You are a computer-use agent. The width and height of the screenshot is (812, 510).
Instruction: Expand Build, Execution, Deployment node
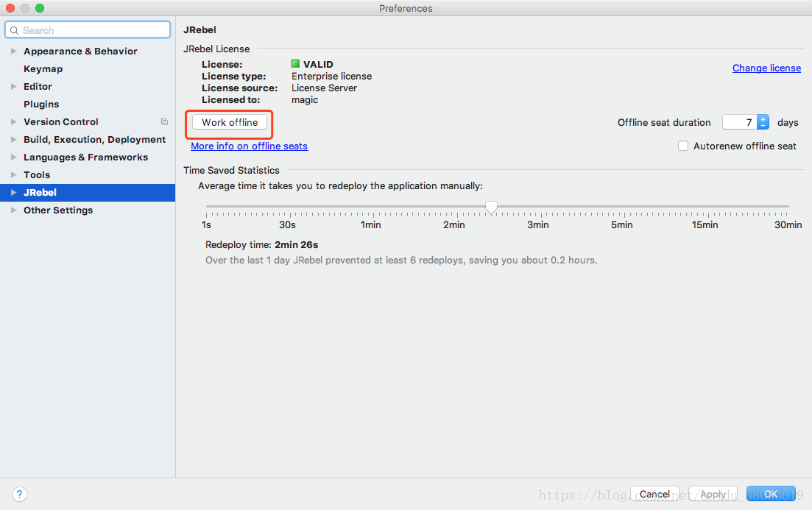(14, 139)
